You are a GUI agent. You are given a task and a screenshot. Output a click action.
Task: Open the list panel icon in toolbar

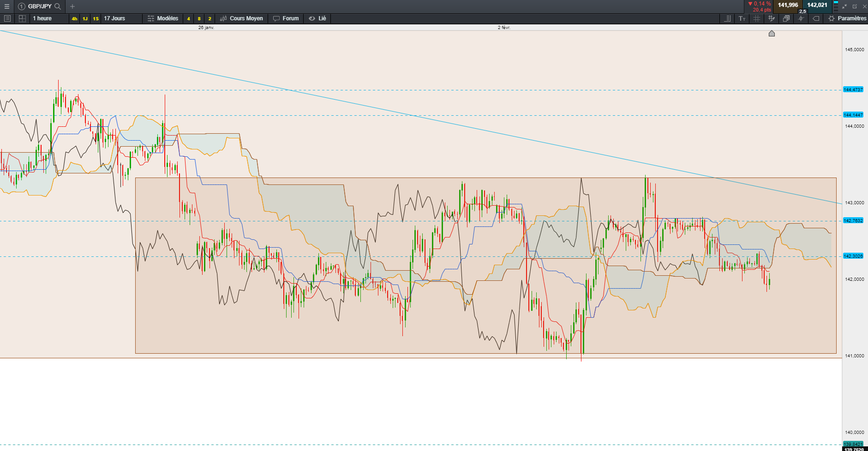7,18
